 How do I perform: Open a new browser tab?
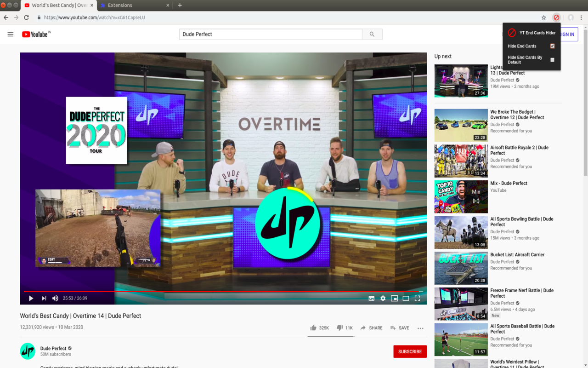click(180, 6)
